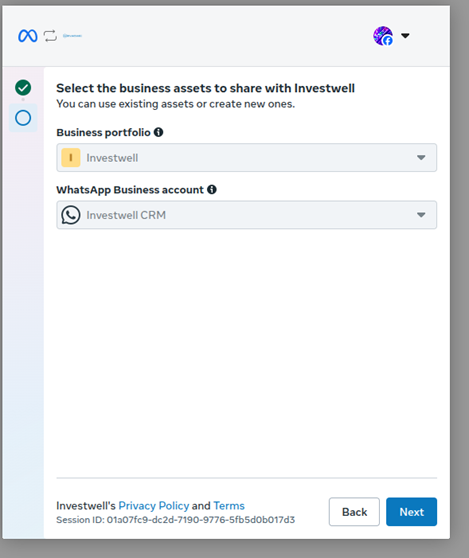Select the current step circle in sidebar

(23, 118)
